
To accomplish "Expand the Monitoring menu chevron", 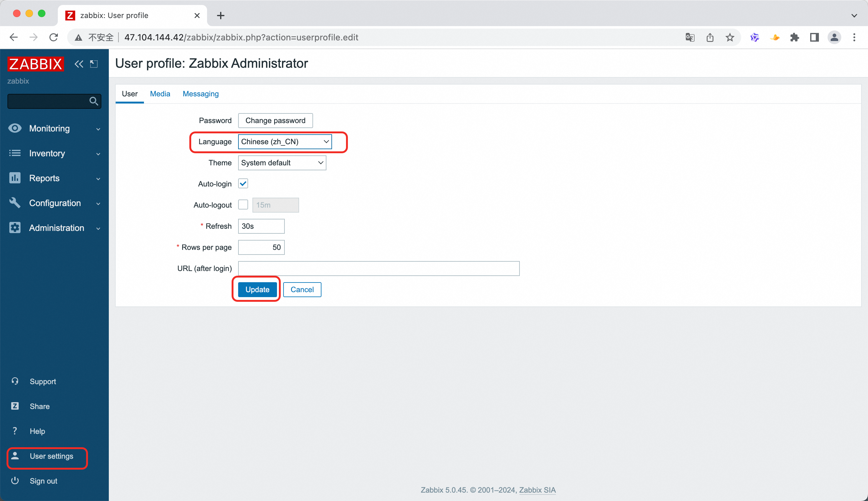I will tap(98, 129).
